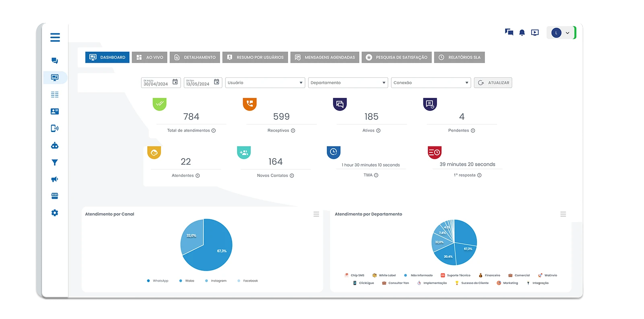Open the RELATÓRIOS SLA tab

click(459, 58)
